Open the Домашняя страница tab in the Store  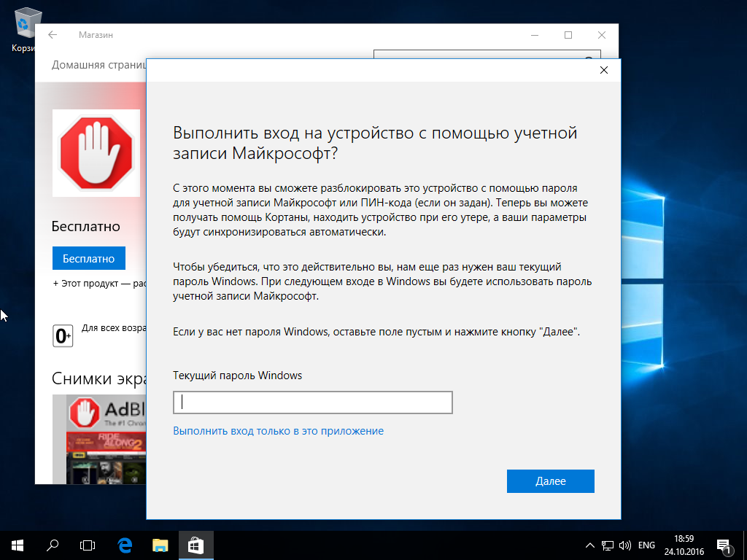click(98, 65)
